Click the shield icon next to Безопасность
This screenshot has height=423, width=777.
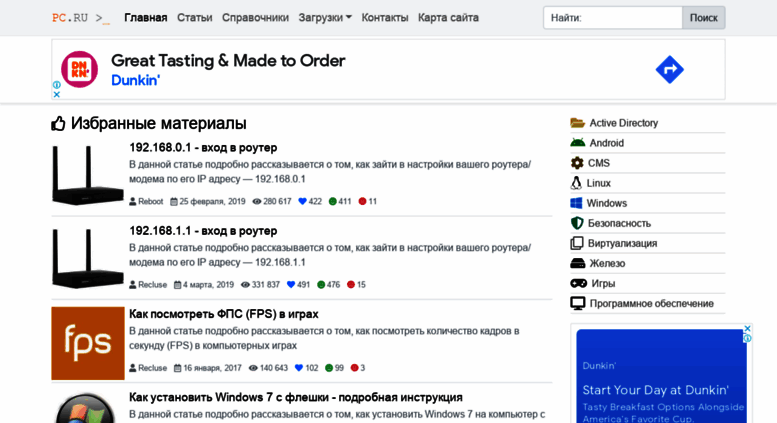point(577,223)
